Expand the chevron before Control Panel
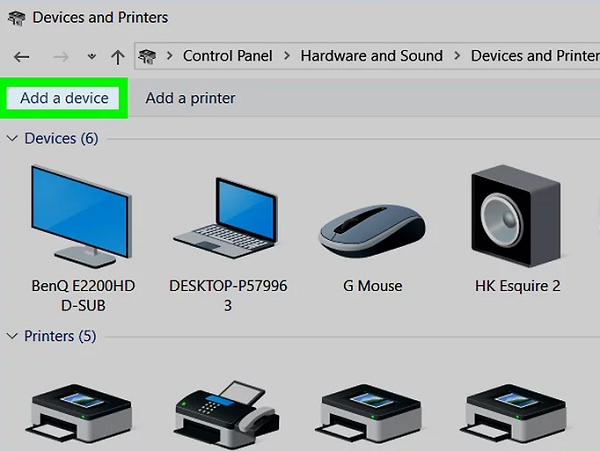This screenshot has width=600, height=451. (170, 56)
